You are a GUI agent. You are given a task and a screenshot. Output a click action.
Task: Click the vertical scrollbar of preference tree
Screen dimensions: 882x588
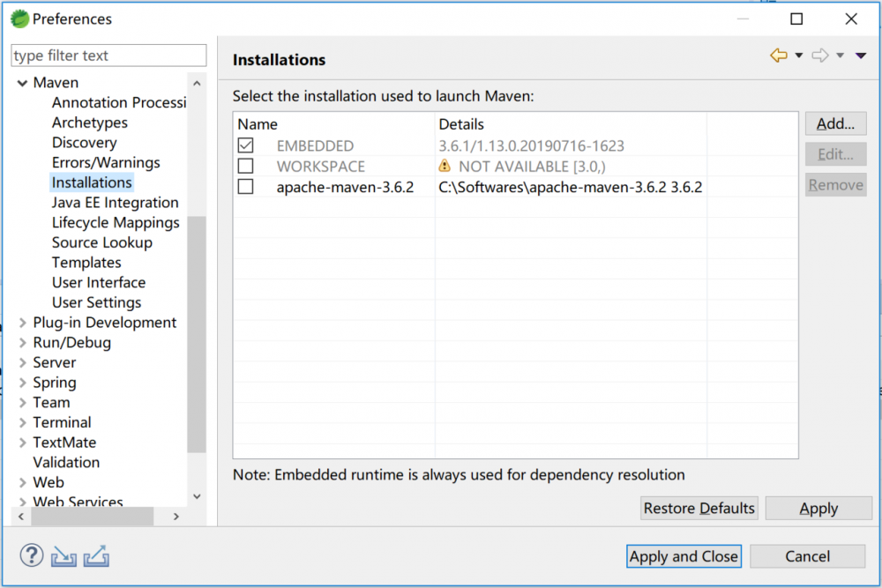tap(197, 335)
